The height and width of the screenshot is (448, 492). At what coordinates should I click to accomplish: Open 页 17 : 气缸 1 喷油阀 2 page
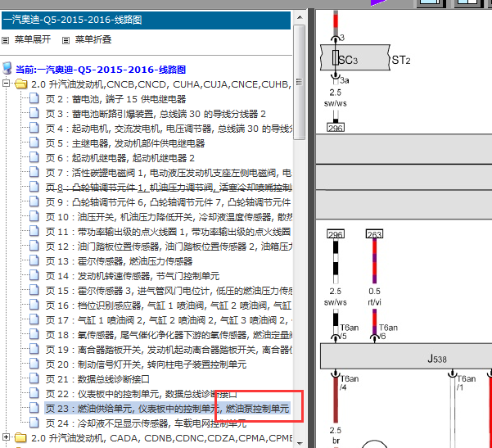(169, 320)
